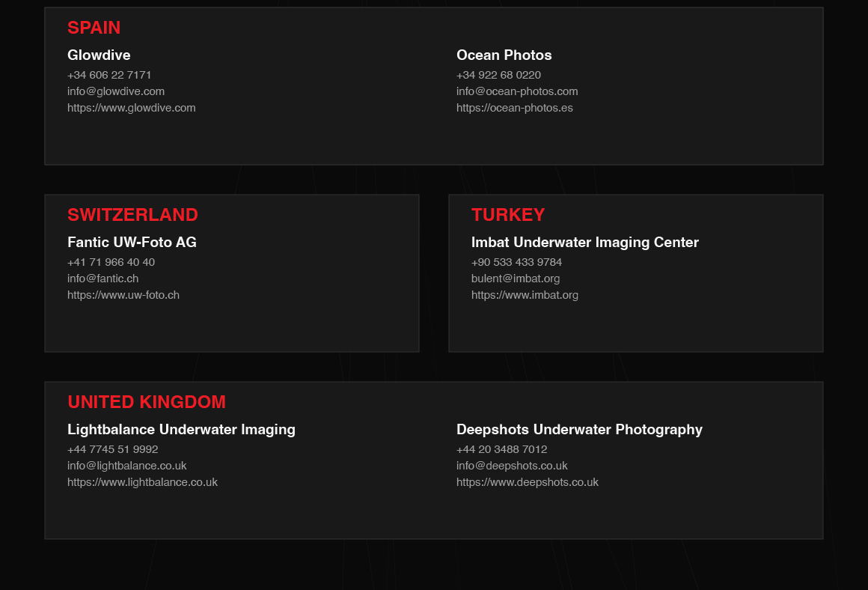This screenshot has height=590, width=868.
Task: Select Lightbalance Underwater Imaging name
Action: [181, 429]
